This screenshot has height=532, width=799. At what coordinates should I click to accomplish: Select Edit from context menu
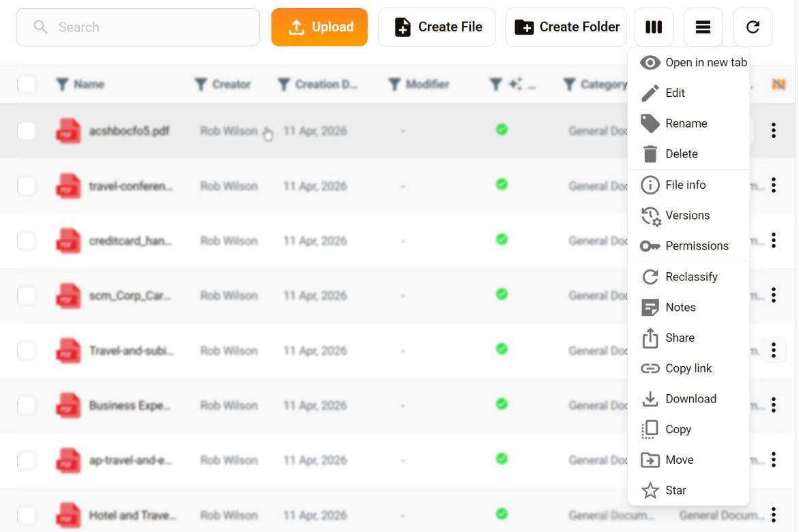(x=688, y=93)
